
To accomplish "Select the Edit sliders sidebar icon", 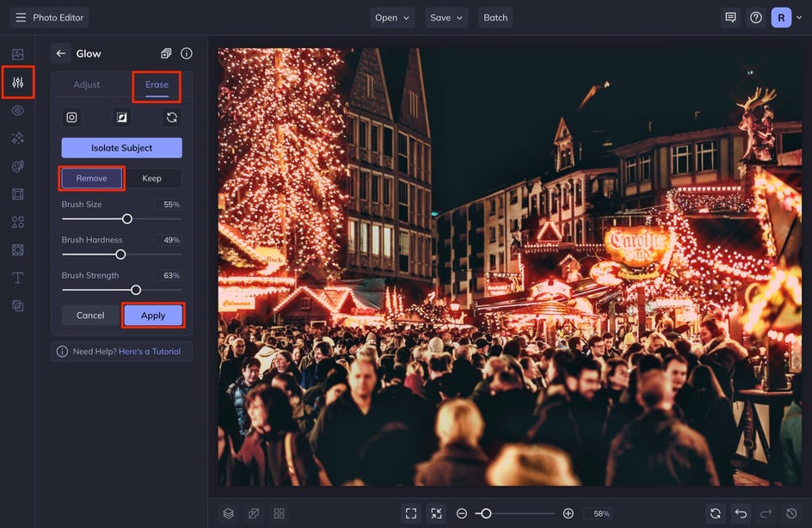I will [17, 83].
